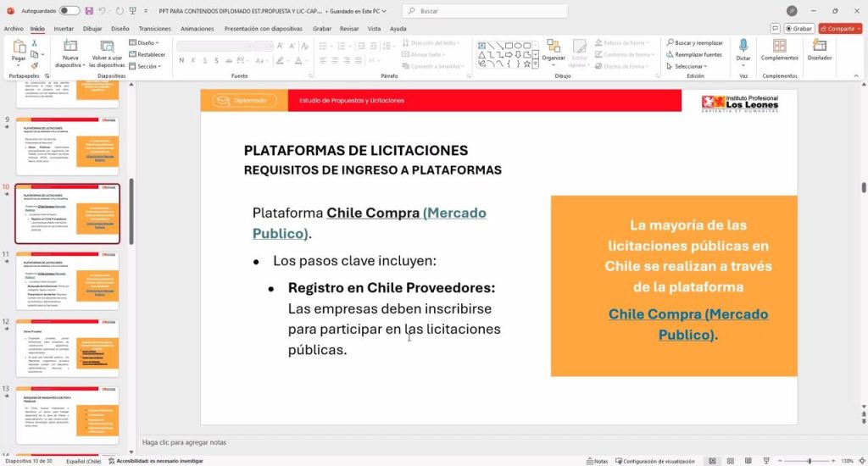Start Slide Show view from status bar
This screenshot has height=466, width=868.
tap(766, 460)
